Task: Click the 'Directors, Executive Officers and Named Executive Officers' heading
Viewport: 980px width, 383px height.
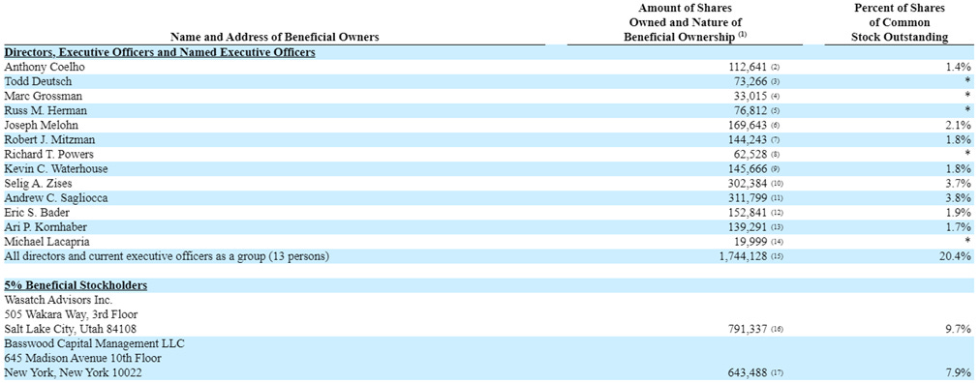Action: pyautogui.click(x=160, y=52)
